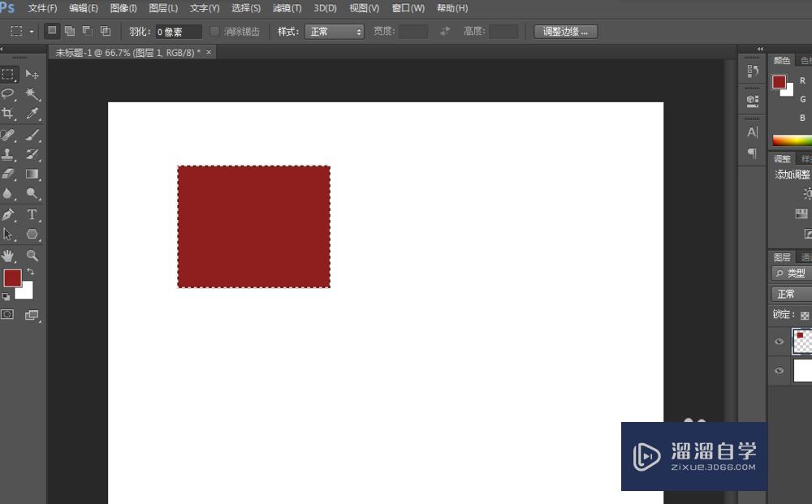Select the Gradient tool

32,174
